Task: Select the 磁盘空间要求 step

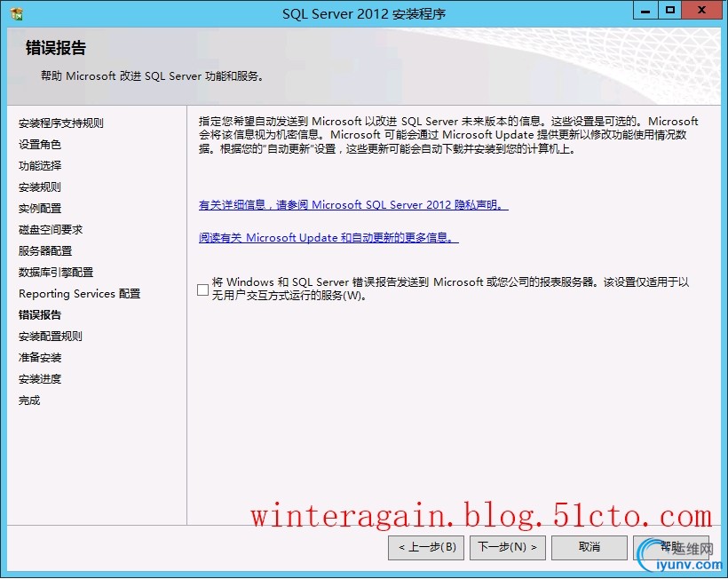Action: click(x=51, y=230)
